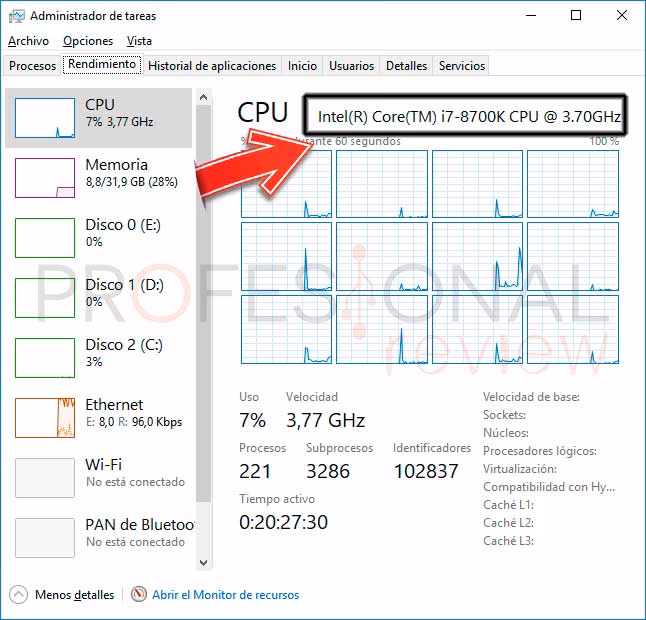The height and width of the screenshot is (620, 646).
Task: Select the Wi-Fi thumbnail box
Action: pos(45,478)
